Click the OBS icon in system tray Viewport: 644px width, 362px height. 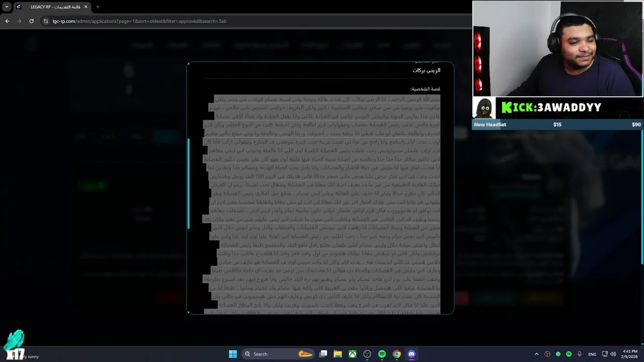pos(547,354)
